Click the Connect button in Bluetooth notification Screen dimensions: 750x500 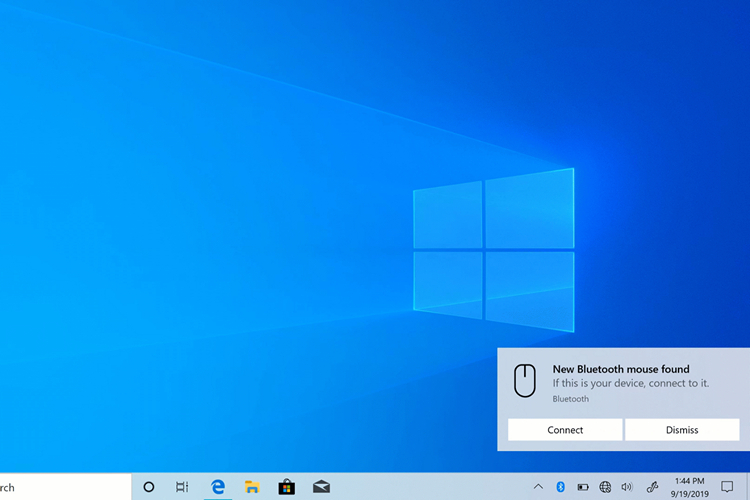(565, 430)
